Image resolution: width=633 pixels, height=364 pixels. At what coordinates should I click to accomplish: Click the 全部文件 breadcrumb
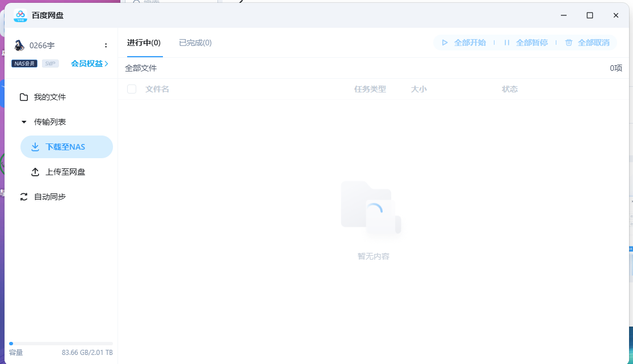pyautogui.click(x=141, y=68)
